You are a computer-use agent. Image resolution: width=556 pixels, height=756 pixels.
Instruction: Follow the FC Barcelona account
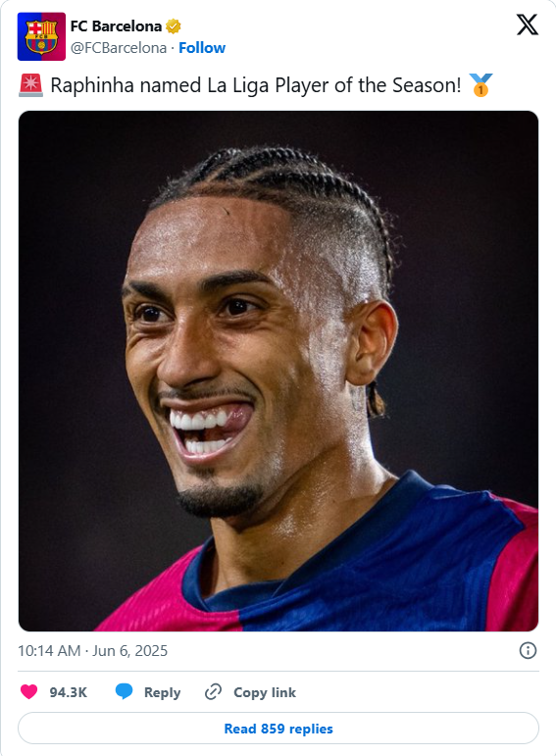click(x=202, y=48)
